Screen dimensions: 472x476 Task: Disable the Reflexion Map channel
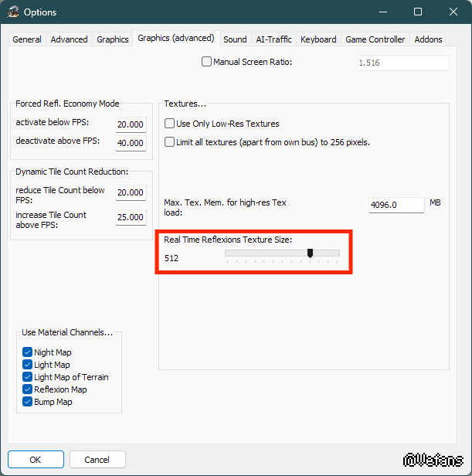(x=27, y=389)
